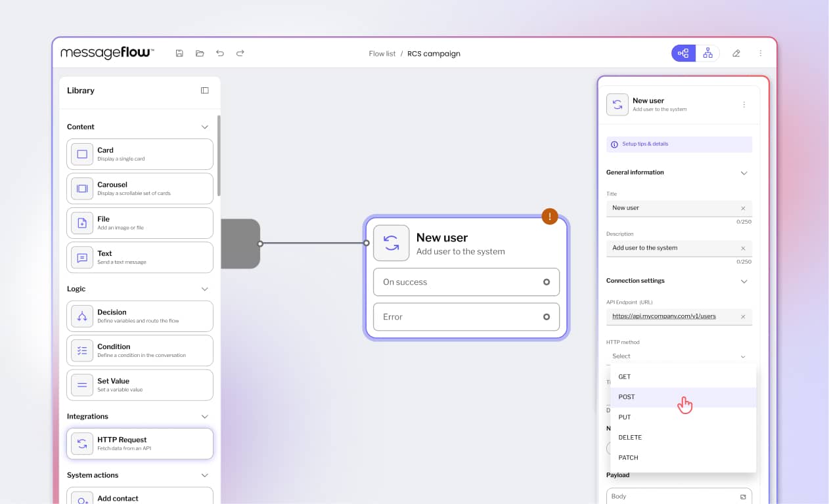
Task: Open the HTTP method Select dropdown
Action: tap(679, 356)
